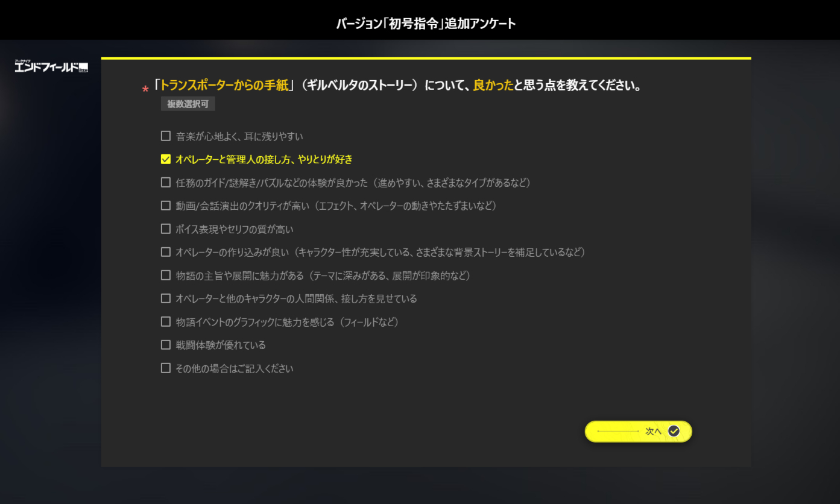The height and width of the screenshot is (504, 840).
Task: Enable the 戦闘体験が優れている checkbox
Action: tap(166, 345)
